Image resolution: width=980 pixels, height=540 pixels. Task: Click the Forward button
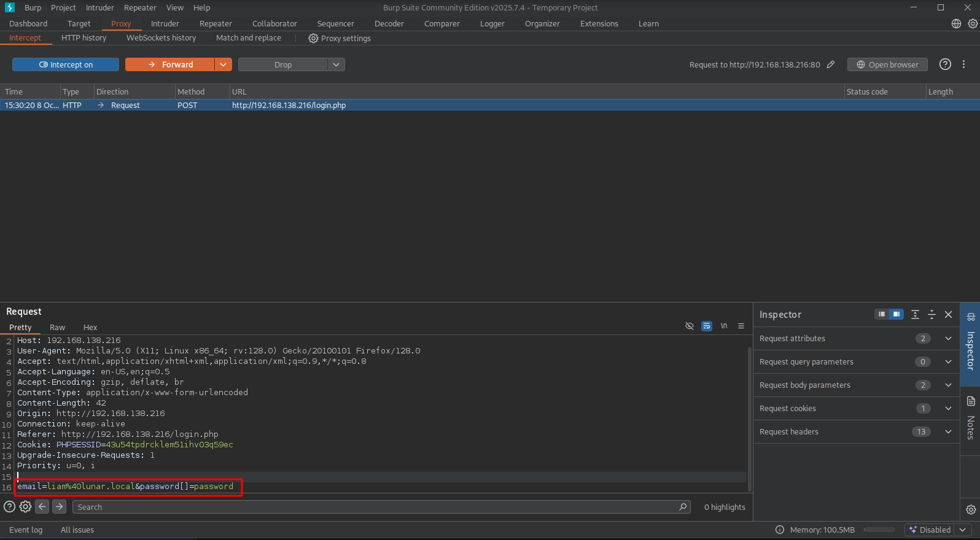click(170, 64)
